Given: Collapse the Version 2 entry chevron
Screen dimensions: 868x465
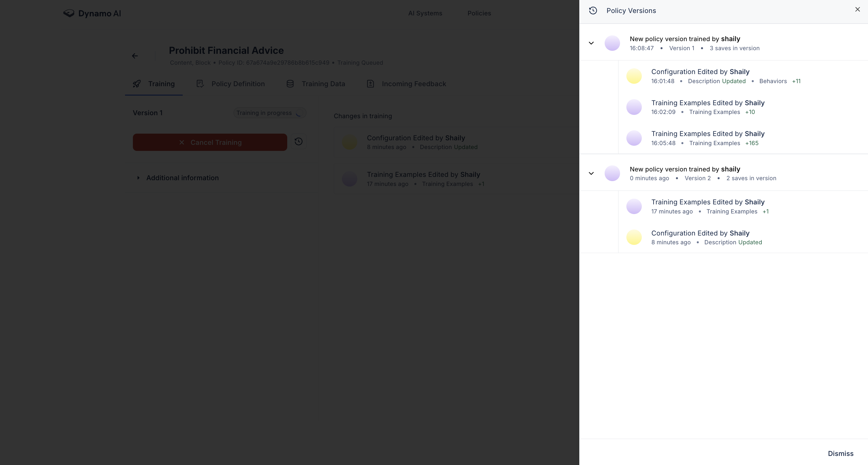Looking at the screenshot, I should [591, 173].
